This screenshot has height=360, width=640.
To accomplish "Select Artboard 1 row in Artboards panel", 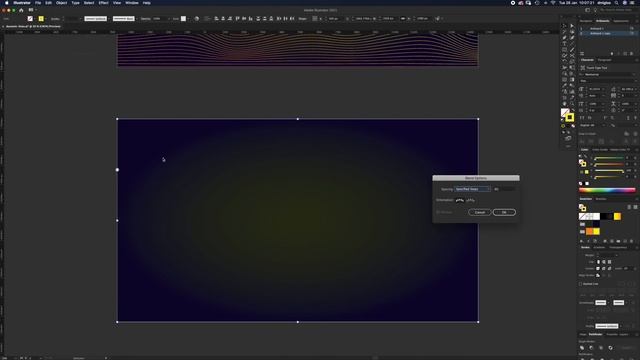I will (x=607, y=29).
